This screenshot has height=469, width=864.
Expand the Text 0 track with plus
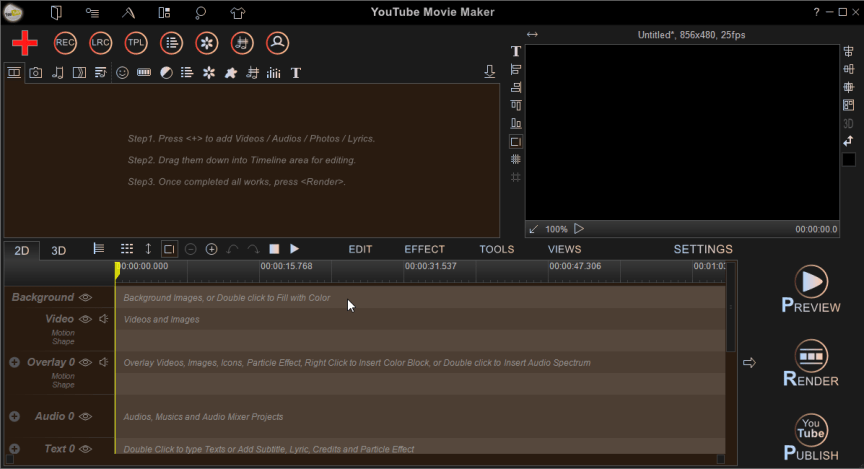coord(14,449)
